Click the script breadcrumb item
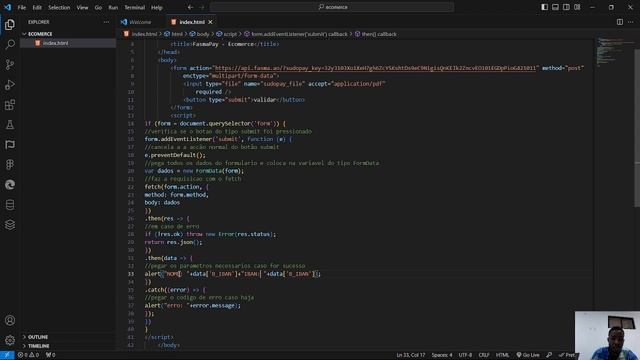Image resolution: width=640 pixels, height=360 pixels. coord(227,34)
